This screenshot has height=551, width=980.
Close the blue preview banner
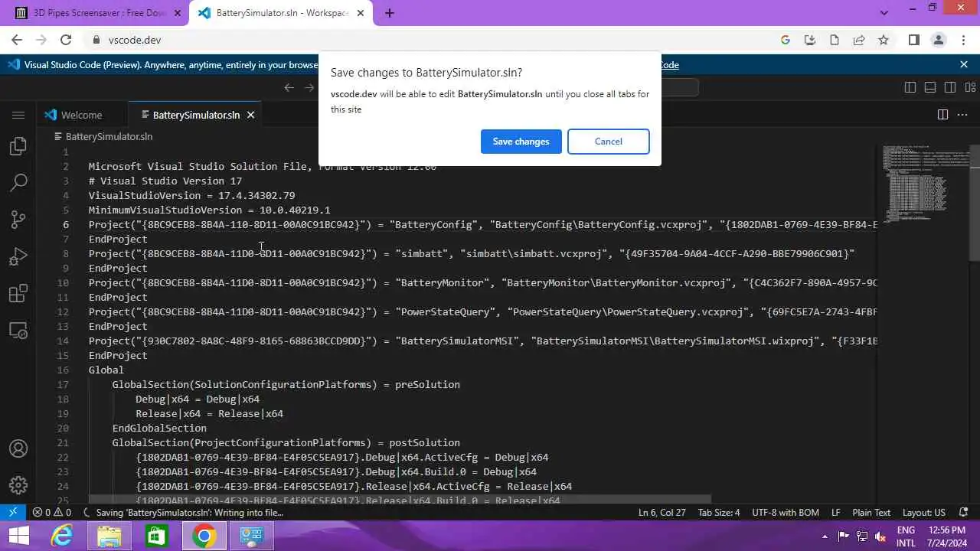tap(964, 65)
